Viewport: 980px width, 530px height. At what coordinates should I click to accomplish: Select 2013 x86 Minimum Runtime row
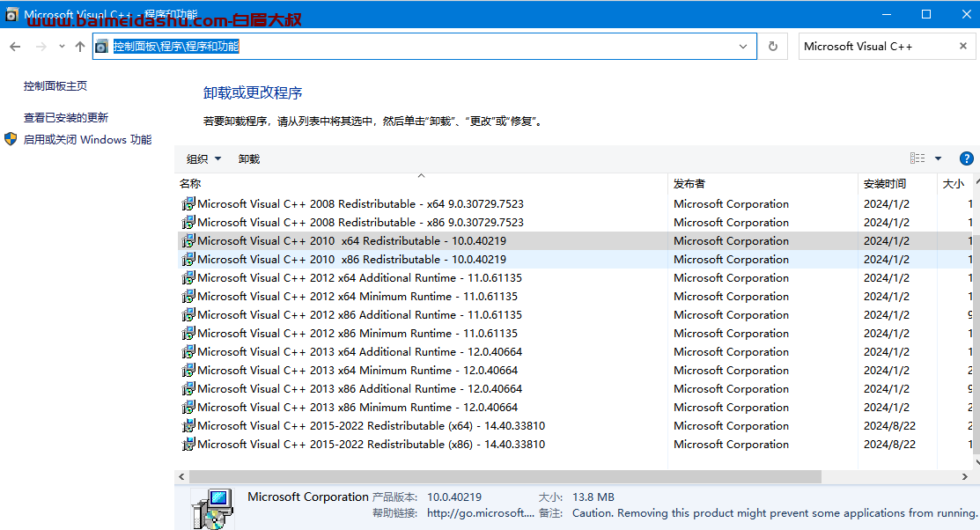click(575, 407)
